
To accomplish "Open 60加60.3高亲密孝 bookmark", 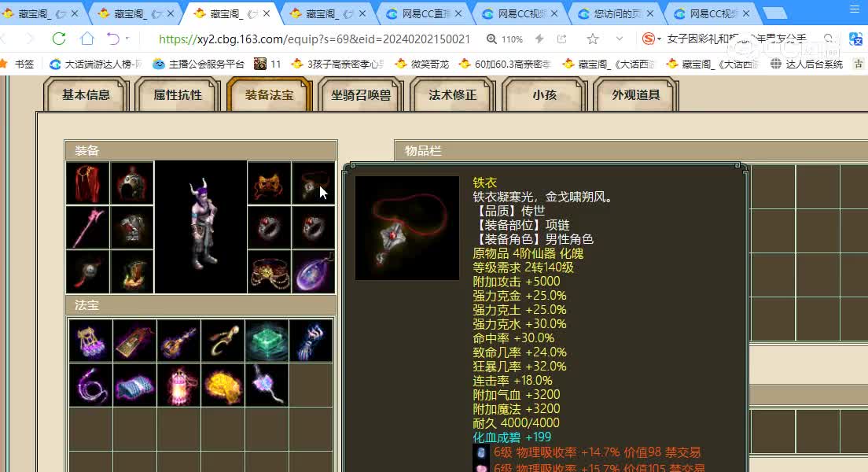I will 505,65.
